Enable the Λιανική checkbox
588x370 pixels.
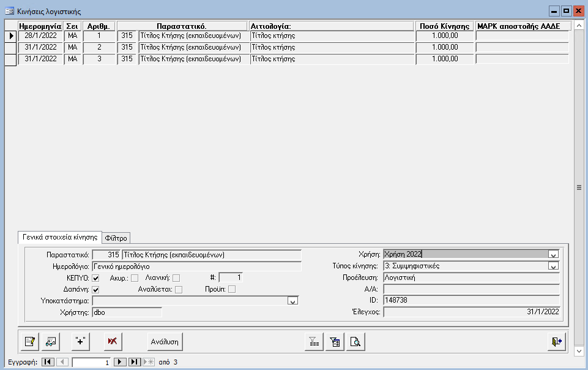[x=176, y=278]
